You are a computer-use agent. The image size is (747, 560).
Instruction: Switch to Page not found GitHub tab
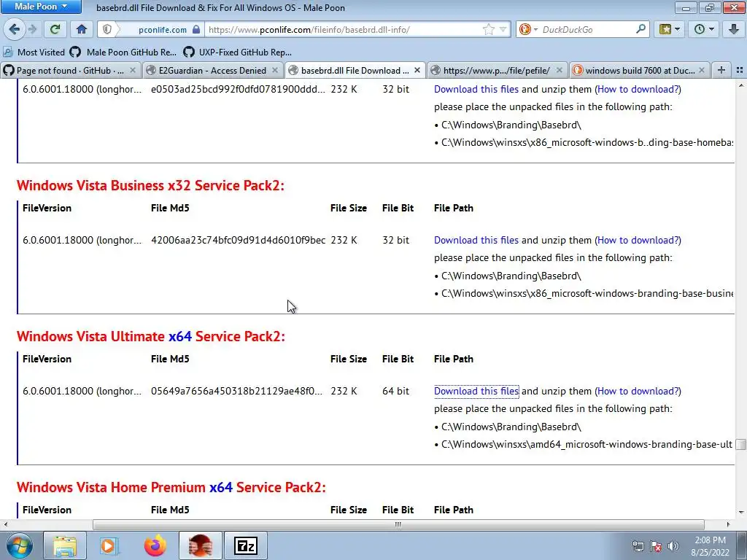pyautogui.click(x=71, y=71)
